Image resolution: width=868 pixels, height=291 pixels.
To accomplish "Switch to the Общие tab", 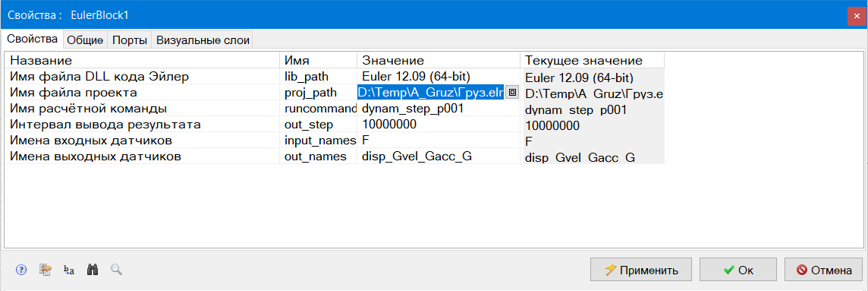I will point(85,40).
